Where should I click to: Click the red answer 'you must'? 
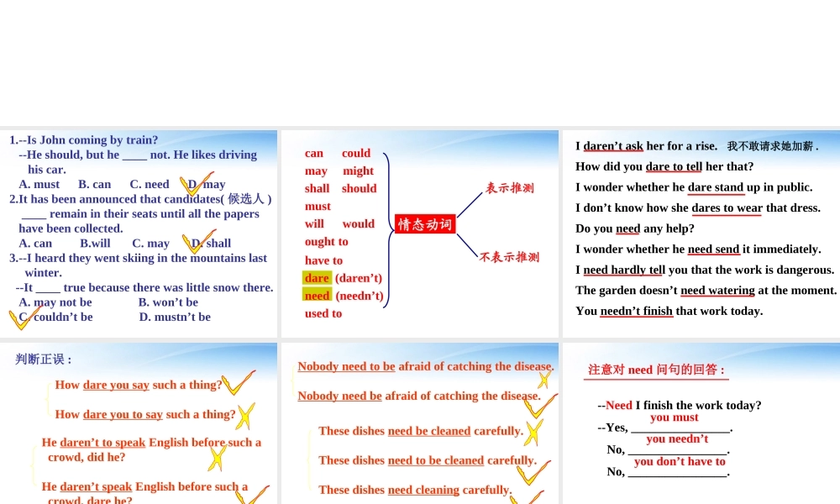pyautogui.click(x=675, y=417)
